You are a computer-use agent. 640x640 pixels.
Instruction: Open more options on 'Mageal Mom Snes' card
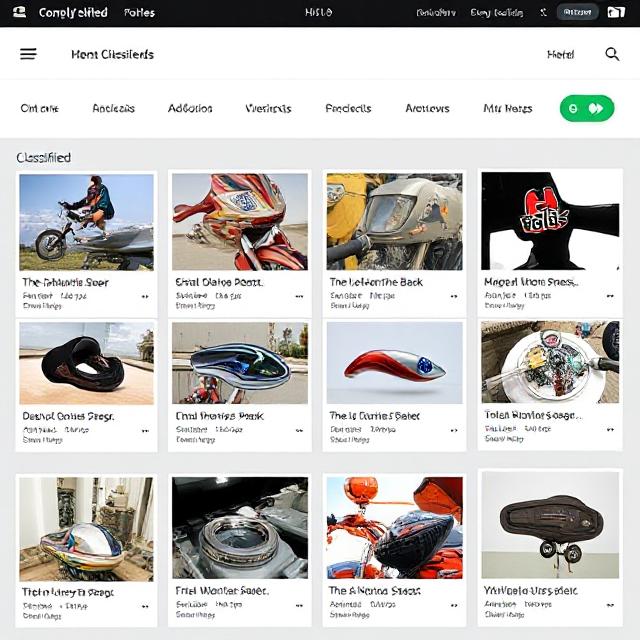[610, 296]
